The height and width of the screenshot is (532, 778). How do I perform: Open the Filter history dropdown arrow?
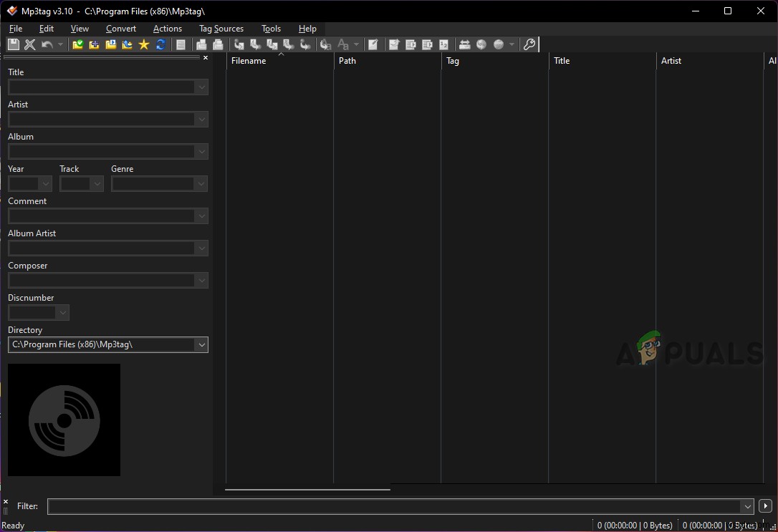tap(748, 506)
